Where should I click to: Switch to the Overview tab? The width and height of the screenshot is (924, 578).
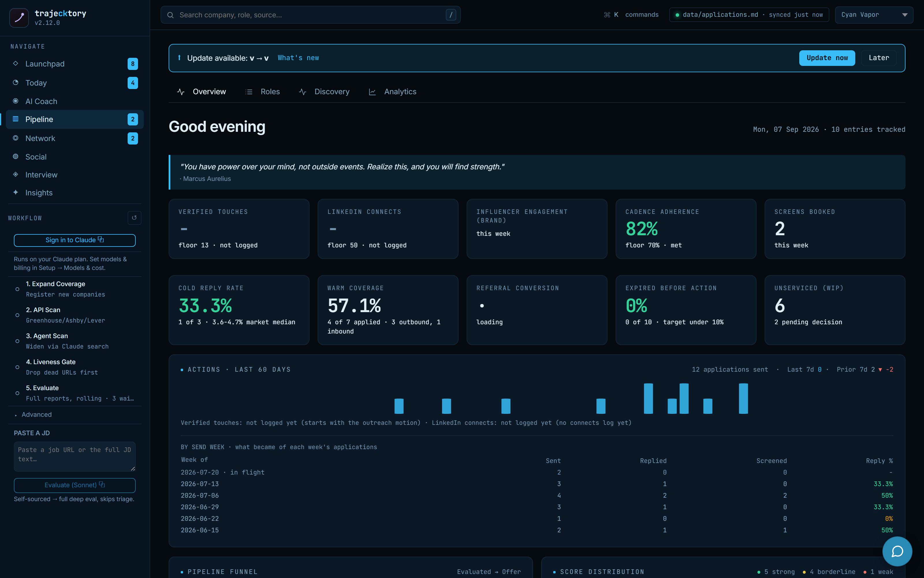coord(202,92)
